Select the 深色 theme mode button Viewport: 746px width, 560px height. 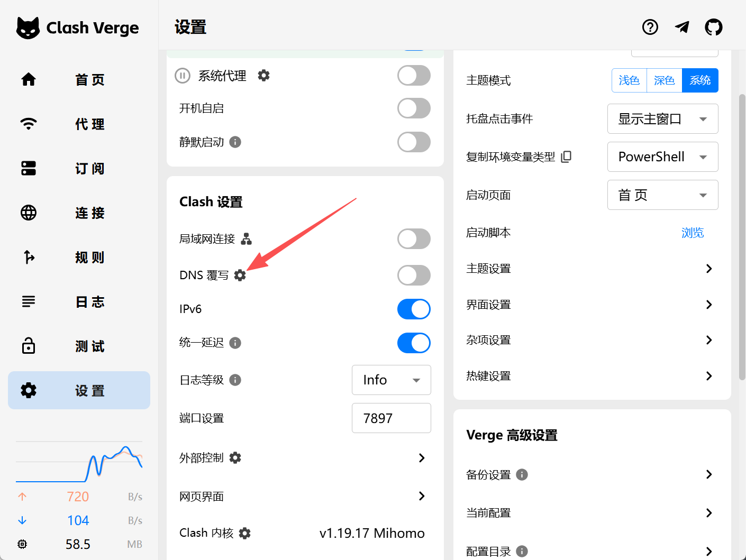pos(664,80)
